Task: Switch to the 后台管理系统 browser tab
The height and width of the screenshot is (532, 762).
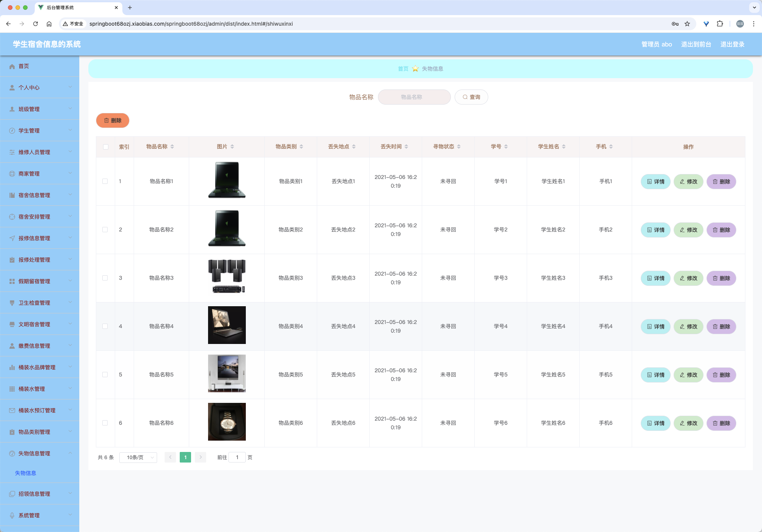Action: tap(77, 8)
